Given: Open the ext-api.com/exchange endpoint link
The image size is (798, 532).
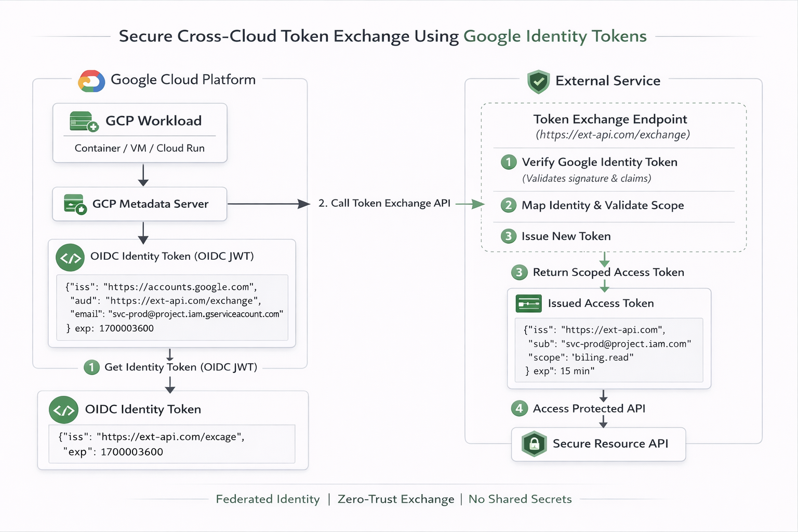Looking at the screenshot, I should click(x=613, y=135).
